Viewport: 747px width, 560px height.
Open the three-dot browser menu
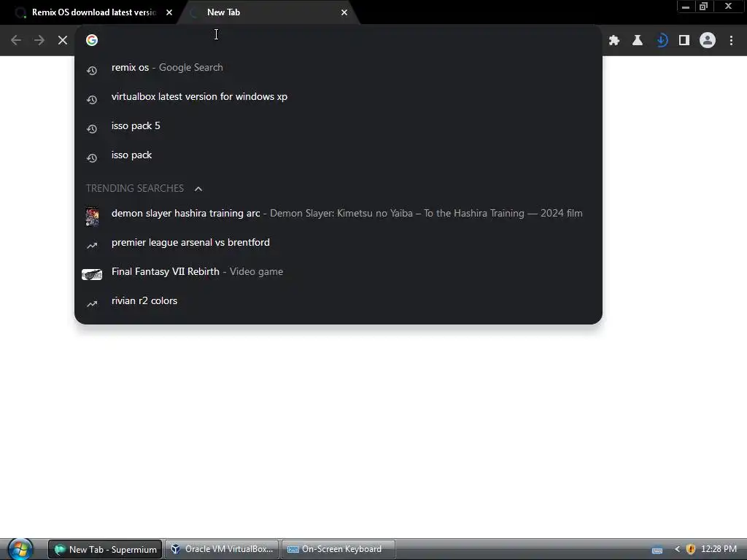point(731,41)
